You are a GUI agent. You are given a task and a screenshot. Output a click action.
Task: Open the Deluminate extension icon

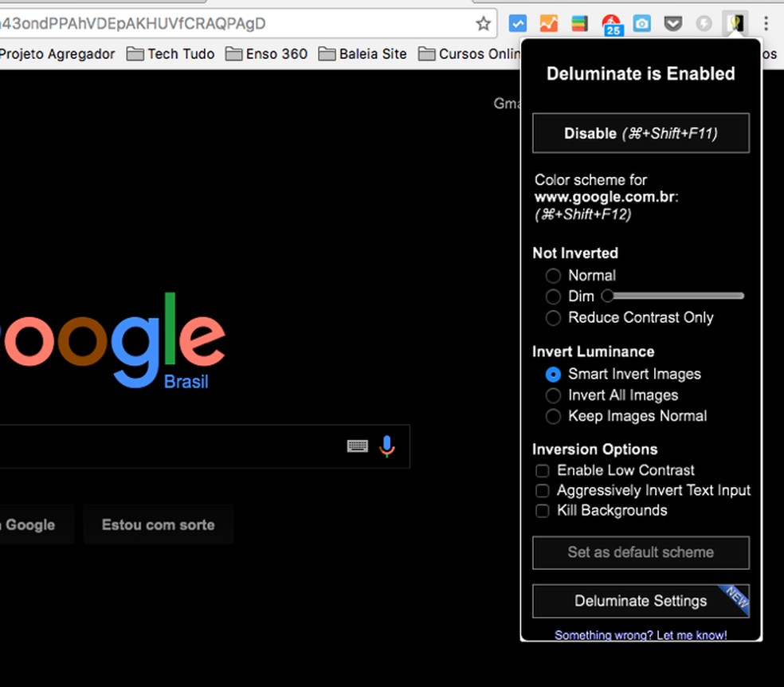(x=735, y=23)
